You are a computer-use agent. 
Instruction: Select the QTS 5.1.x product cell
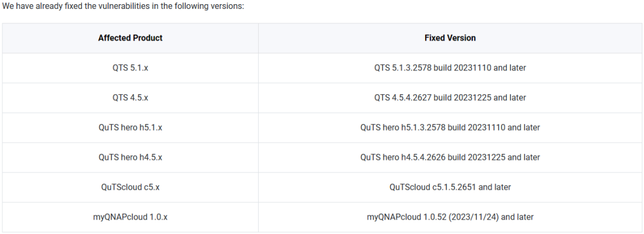130,68
